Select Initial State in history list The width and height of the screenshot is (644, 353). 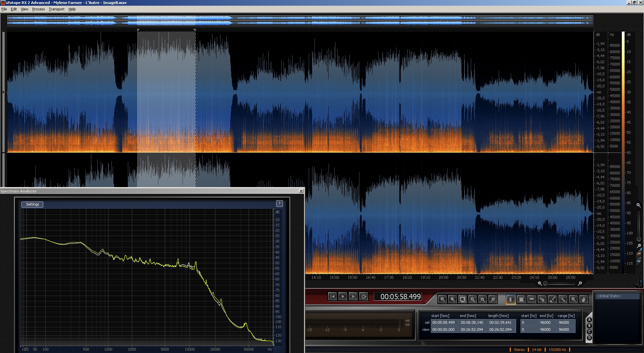(617, 296)
